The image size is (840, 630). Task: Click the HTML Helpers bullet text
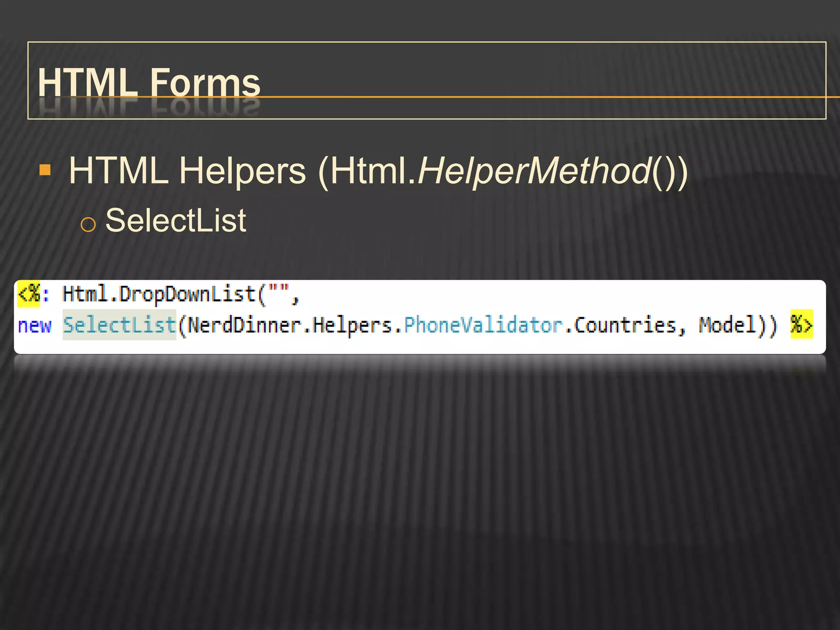(x=189, y=171)
